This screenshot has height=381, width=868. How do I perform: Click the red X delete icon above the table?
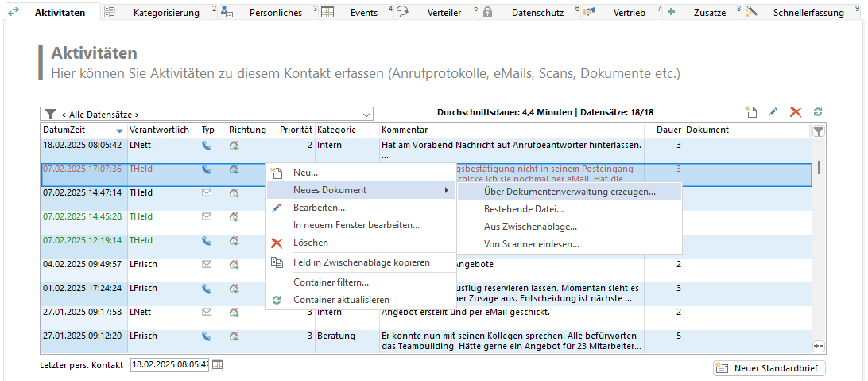click(x=795, y=113)
